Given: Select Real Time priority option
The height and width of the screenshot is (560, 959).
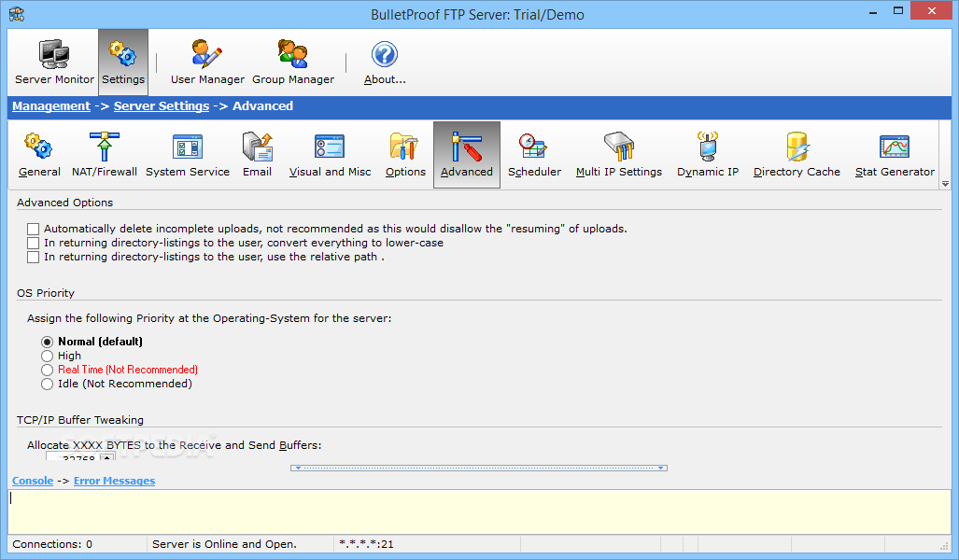Looking at the screenshot, I should pyautogui.click(x=47, y=370).
